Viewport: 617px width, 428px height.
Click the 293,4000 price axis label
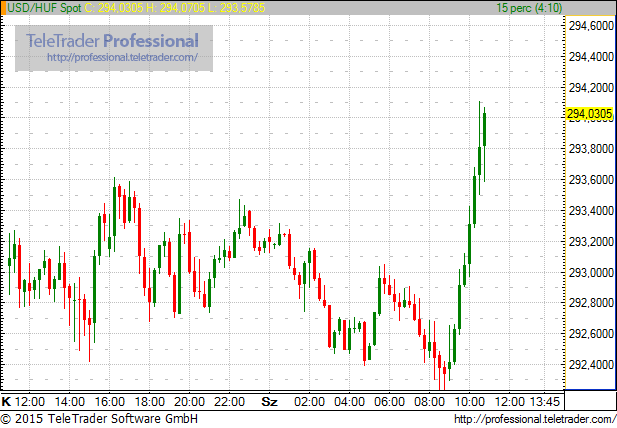591,211
